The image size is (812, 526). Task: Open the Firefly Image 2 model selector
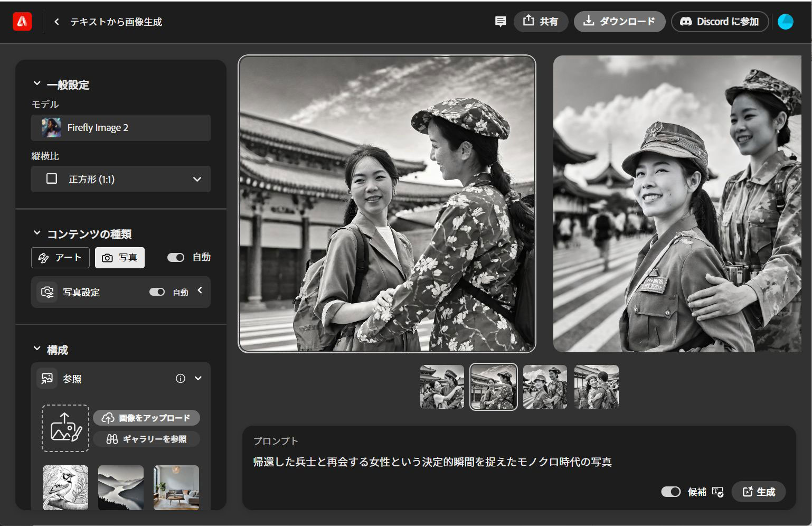click(x=121, y=127)
